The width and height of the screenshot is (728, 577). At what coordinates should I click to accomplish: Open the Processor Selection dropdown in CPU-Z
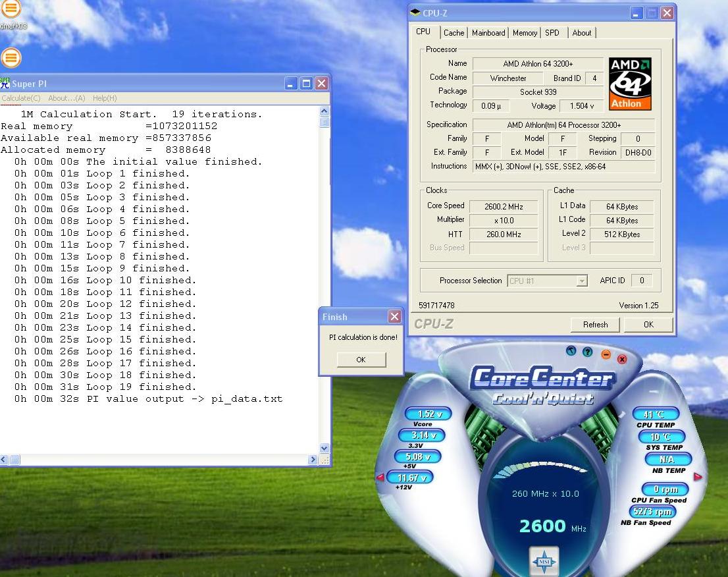(582, 281)
